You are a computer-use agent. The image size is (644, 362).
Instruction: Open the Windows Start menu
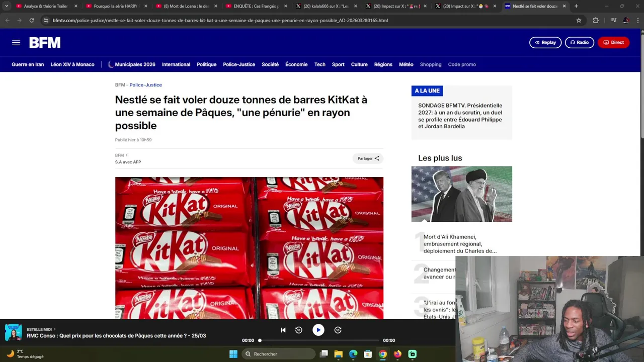[x=233, y=354]
